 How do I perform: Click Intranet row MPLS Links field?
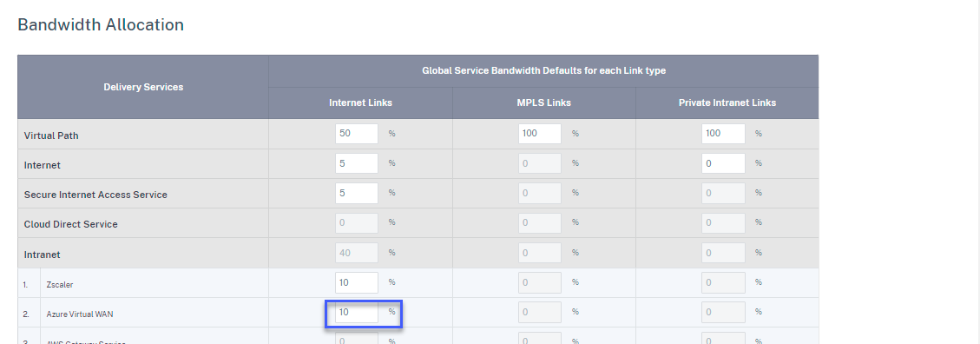pyautogui.click(x=539, y=253)
